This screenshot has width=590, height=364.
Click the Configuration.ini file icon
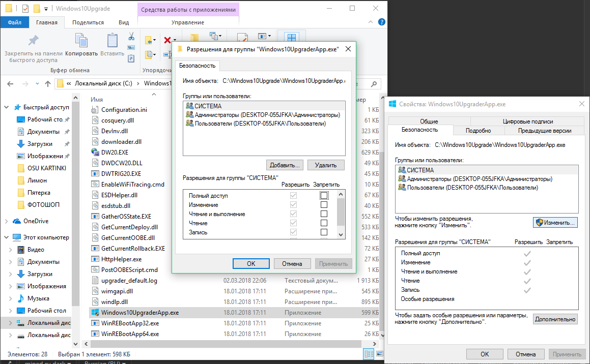coord(95,110)
